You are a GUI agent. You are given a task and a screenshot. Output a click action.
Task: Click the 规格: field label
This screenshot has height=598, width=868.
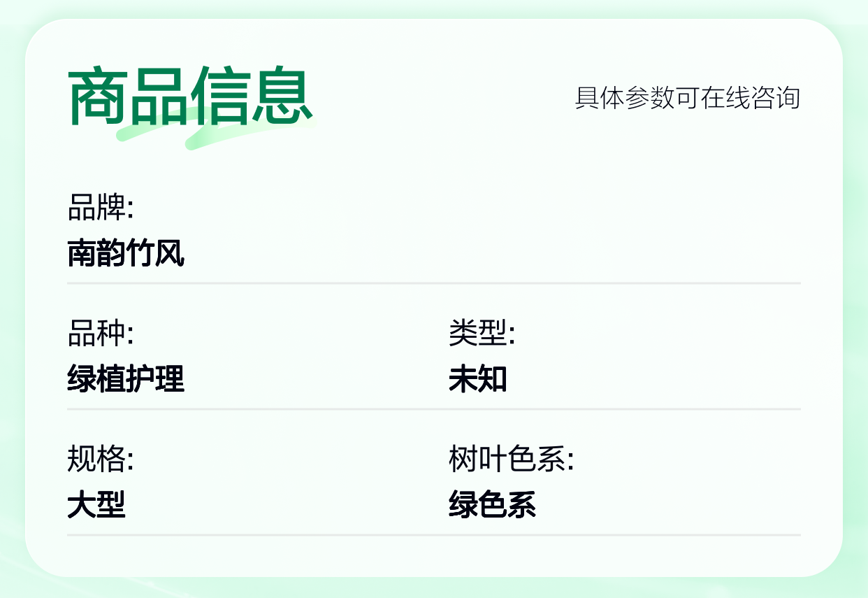pos(101,460)
